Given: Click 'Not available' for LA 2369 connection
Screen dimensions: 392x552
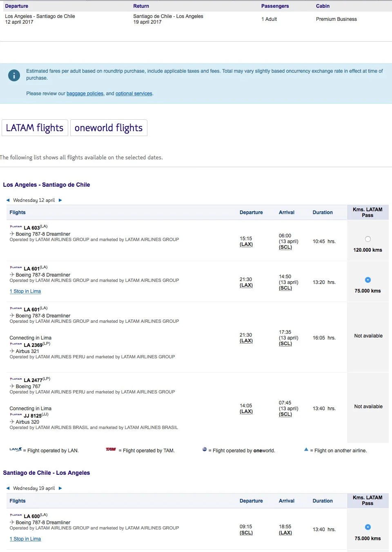Looking at the screenshot, I should pyautogui.click(x=368, y=336).
